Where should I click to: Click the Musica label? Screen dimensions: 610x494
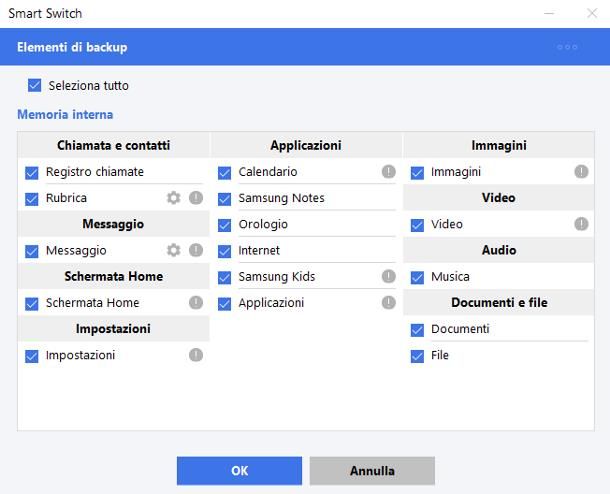tap(450, 277)
